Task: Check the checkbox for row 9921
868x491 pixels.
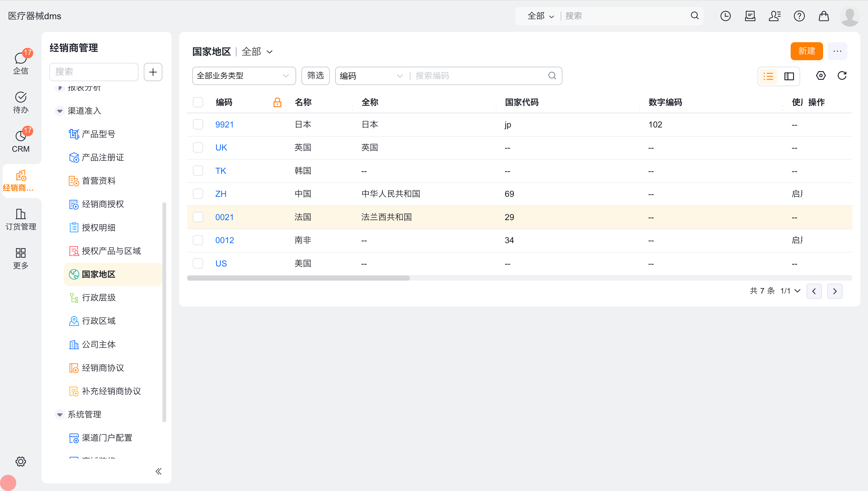Action: click(198, 125)
